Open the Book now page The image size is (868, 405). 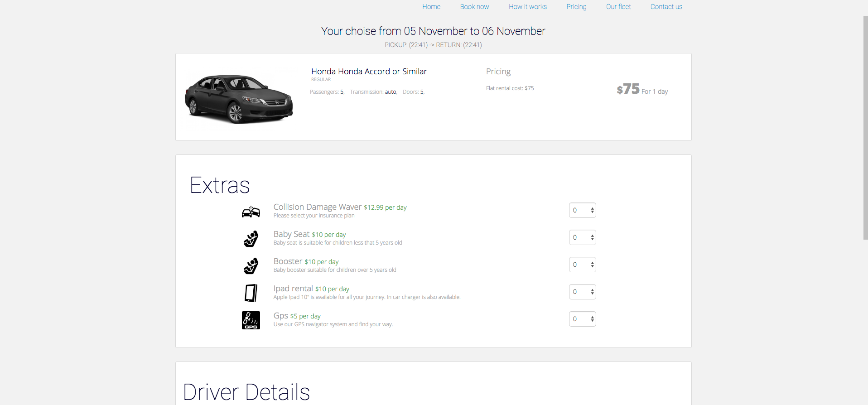(474, 7)
